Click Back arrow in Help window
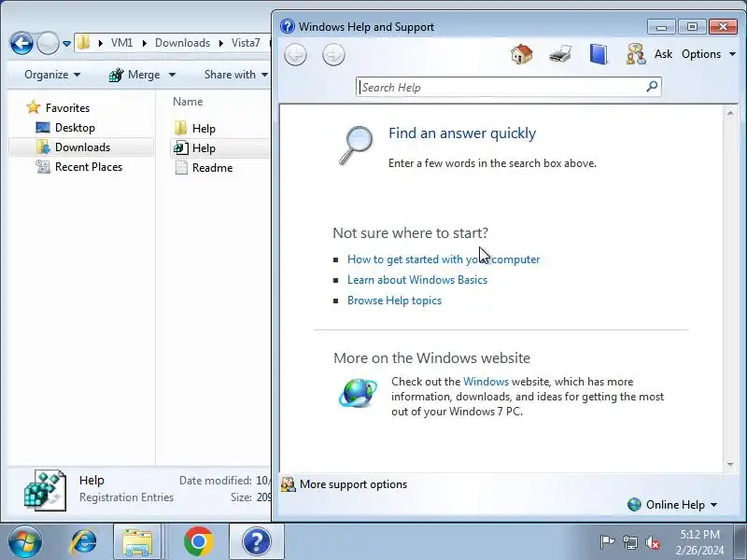Viewport: 747px width, 560px height. (295, 55)
